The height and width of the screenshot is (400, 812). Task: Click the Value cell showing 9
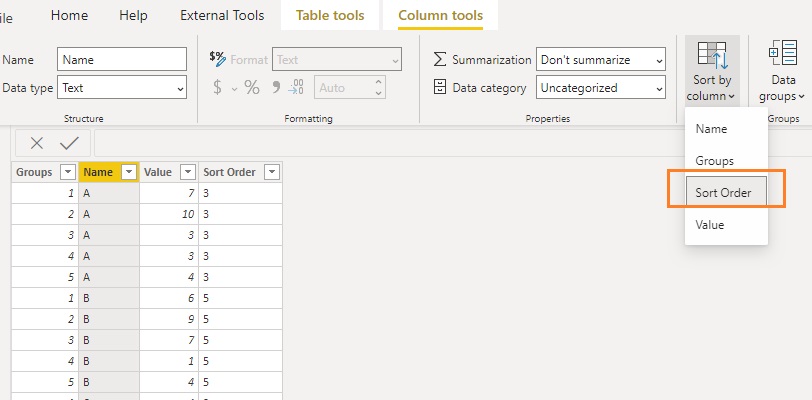(169, 319)
